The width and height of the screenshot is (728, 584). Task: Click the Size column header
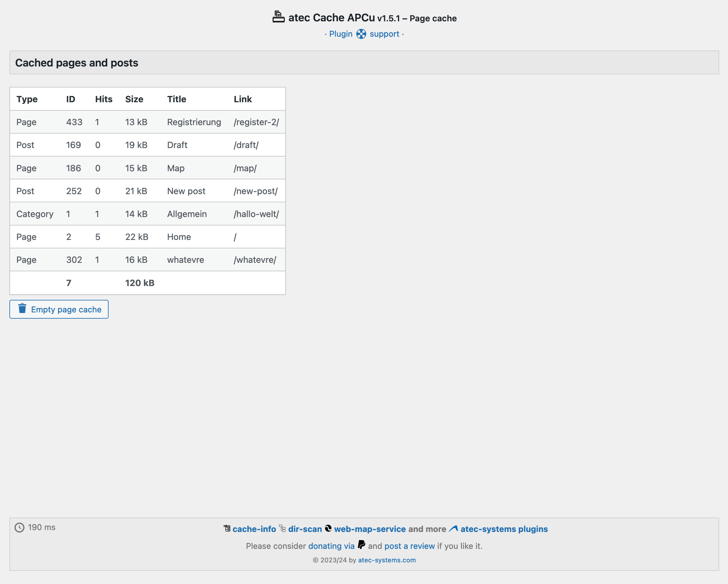134,99
